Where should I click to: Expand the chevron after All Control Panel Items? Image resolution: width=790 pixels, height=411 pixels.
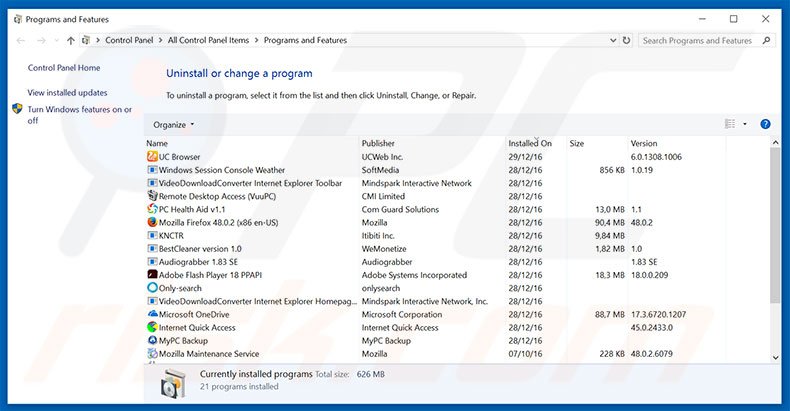[256, 40]
